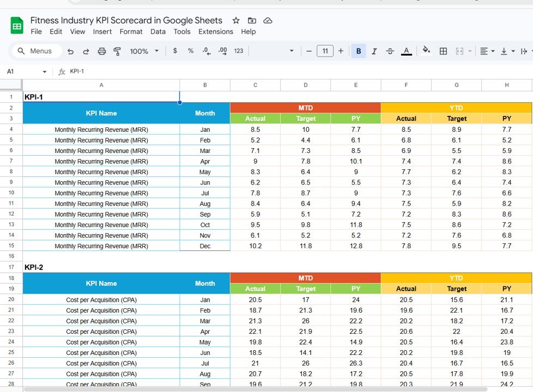
Task: Open the Borders options
Action: pos(443,51)
